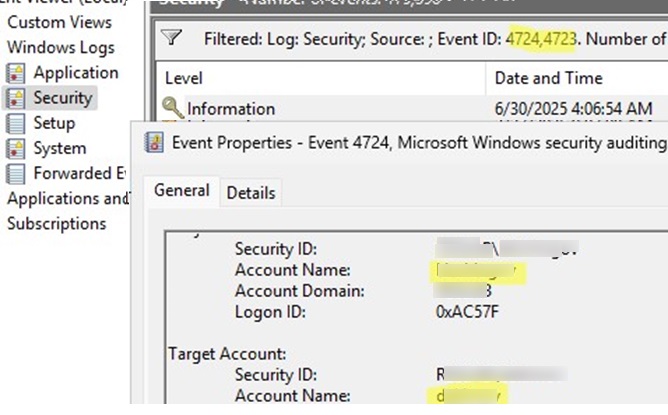
Task: Select Custom Views in tree
Action: click(x=60, y=22)
